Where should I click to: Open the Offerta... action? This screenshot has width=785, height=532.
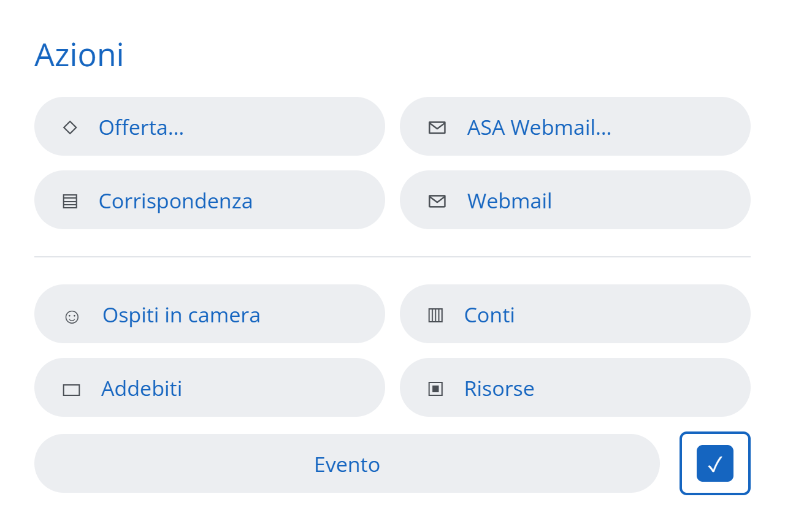210,126
